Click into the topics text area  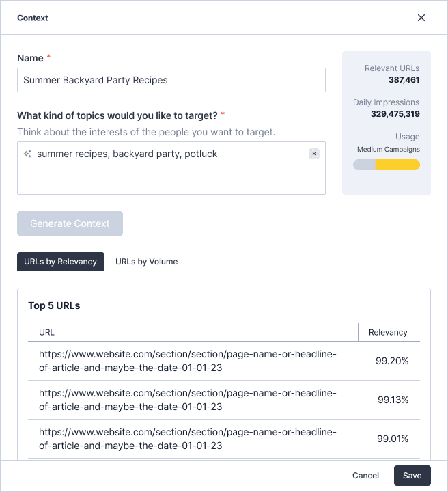[171, 168]
